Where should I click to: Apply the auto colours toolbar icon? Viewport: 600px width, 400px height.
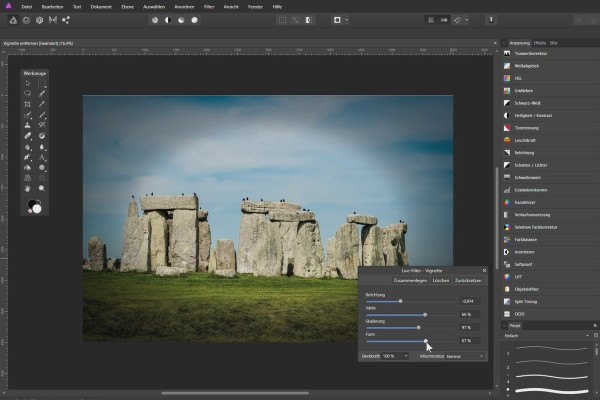[x=181, y=20]
